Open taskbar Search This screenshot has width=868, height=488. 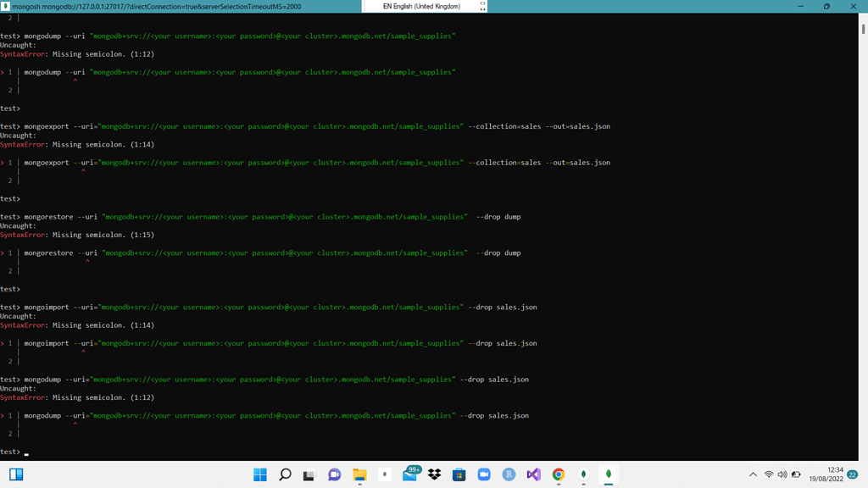click(x=285, y=474)
